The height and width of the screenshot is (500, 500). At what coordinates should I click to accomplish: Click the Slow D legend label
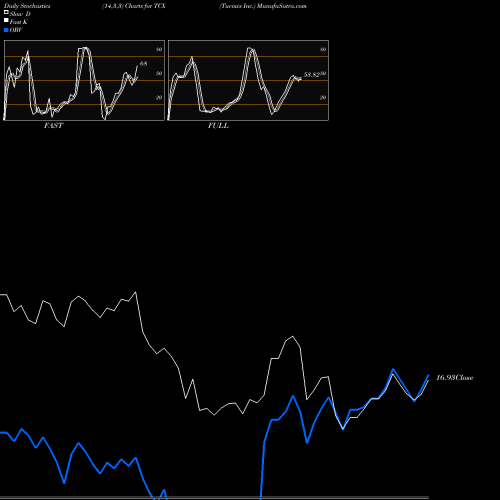pos(20,14)
